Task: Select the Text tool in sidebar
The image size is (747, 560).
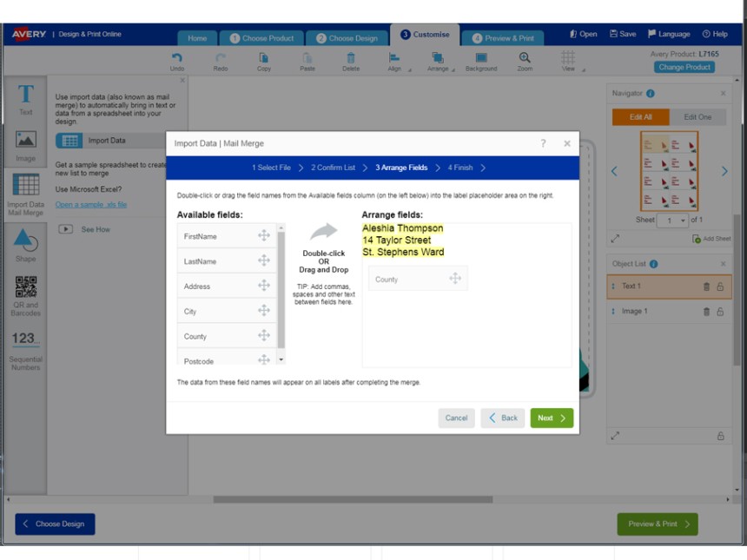Action: (25, 99)
